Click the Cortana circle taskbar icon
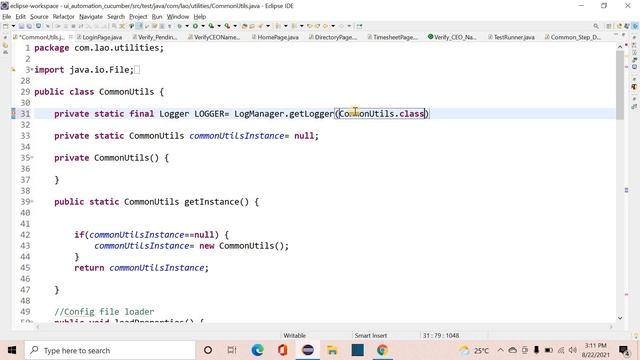 [208, 350]
